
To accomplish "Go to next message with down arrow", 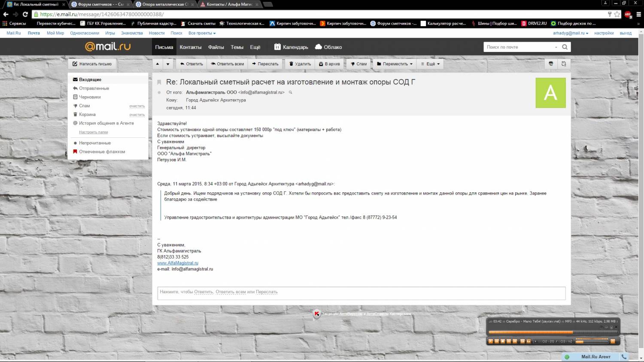I will tap(168, 64).
